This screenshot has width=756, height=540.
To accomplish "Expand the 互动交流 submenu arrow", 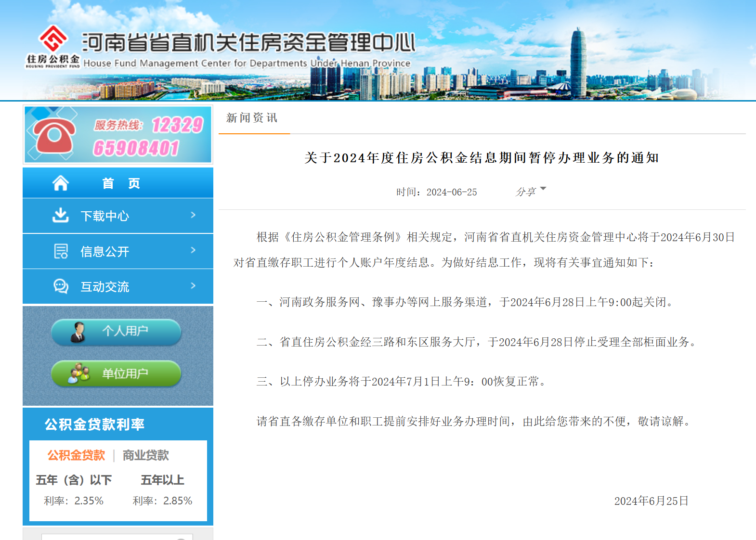I will (x=193, y=286).
